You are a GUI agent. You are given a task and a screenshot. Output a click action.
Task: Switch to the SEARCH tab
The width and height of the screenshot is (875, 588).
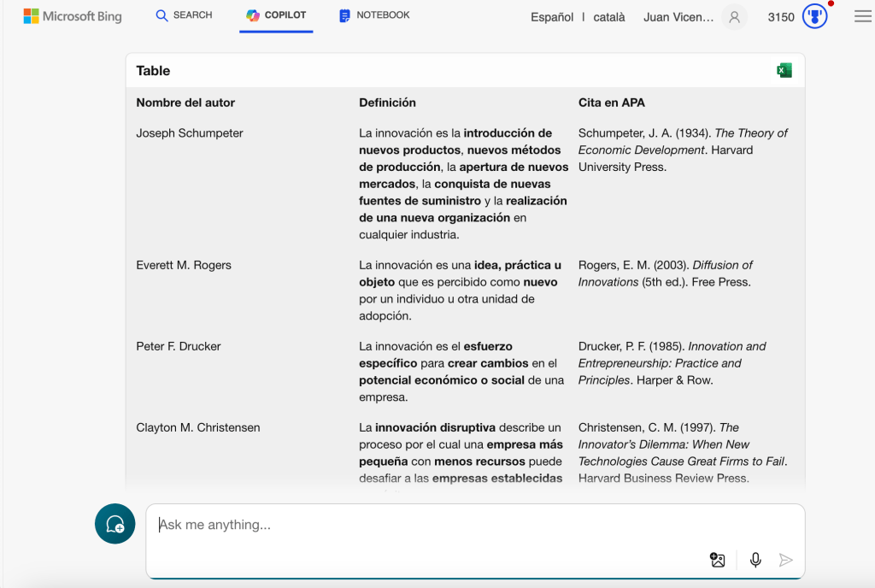pyautogui.click(x=184, y=15)
